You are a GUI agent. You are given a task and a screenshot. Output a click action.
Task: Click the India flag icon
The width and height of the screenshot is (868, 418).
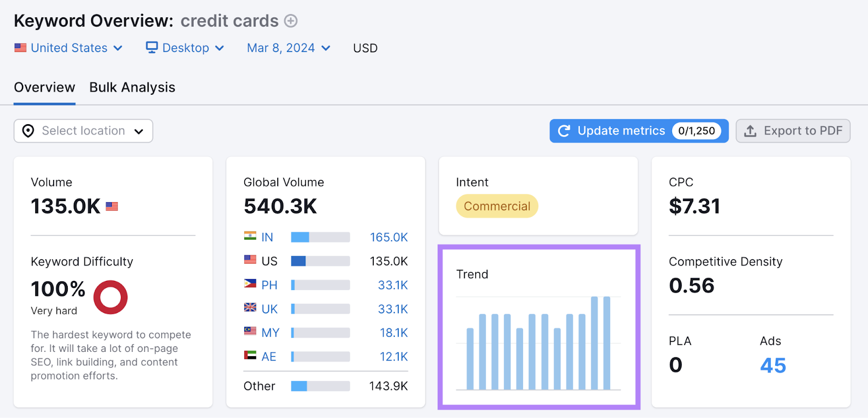250,236
